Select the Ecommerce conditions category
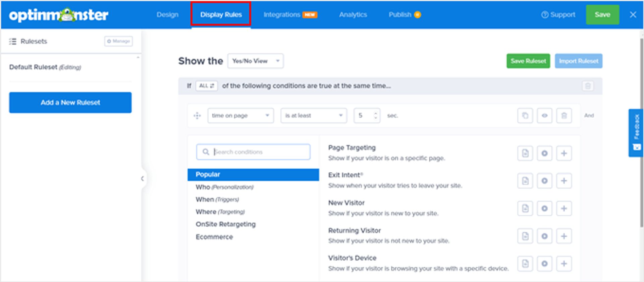The width and height of the screenshot is (644, 282). pos(214,237)
